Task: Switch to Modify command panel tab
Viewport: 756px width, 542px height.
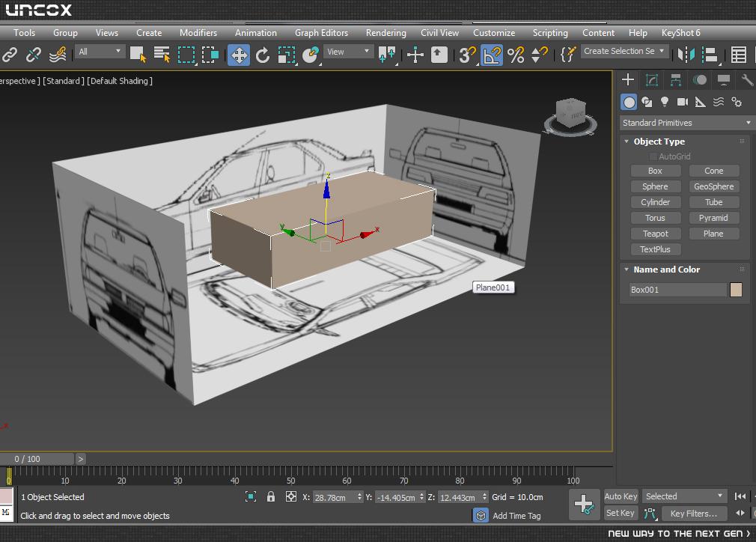Action: tap(651, 79)
